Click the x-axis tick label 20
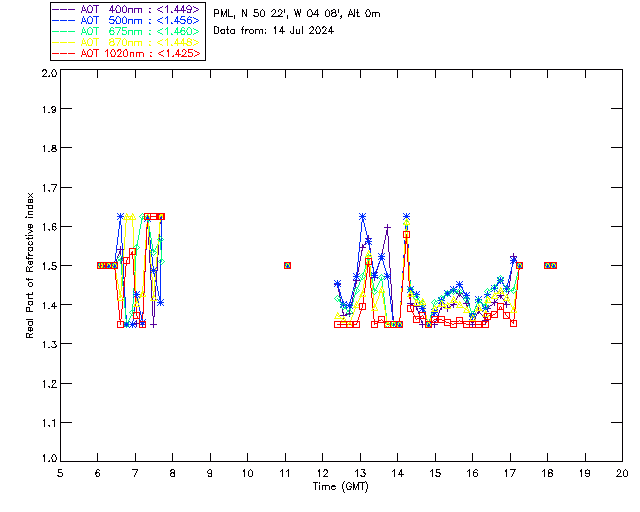Screen dimensions: 640x512 tap(622, 473)
